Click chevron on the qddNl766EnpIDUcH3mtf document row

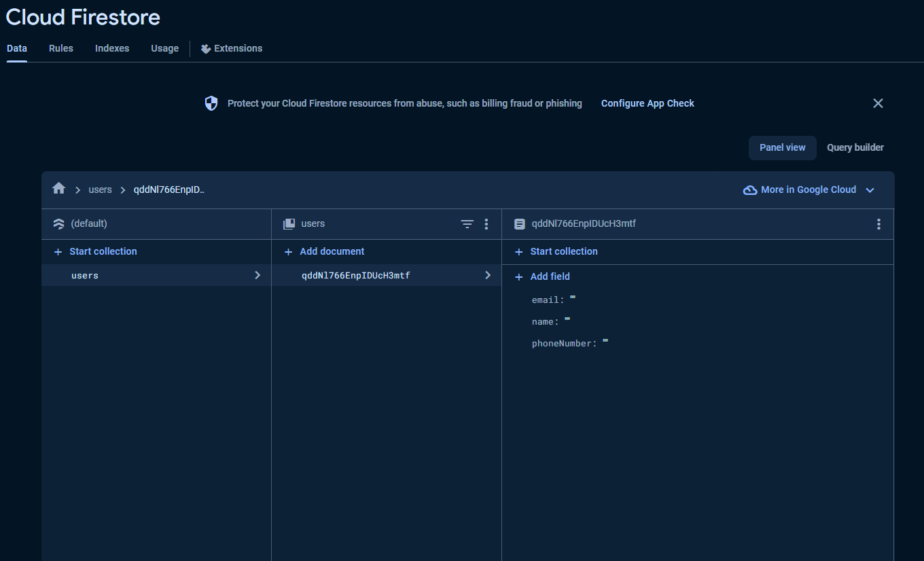(x=487, y=275)
